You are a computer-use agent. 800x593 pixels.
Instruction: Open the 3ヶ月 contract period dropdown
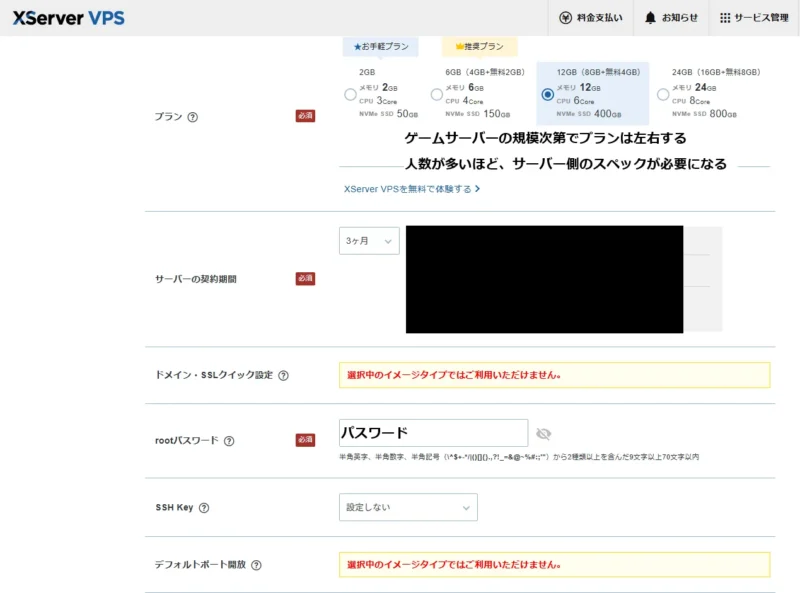click(369, 241)
